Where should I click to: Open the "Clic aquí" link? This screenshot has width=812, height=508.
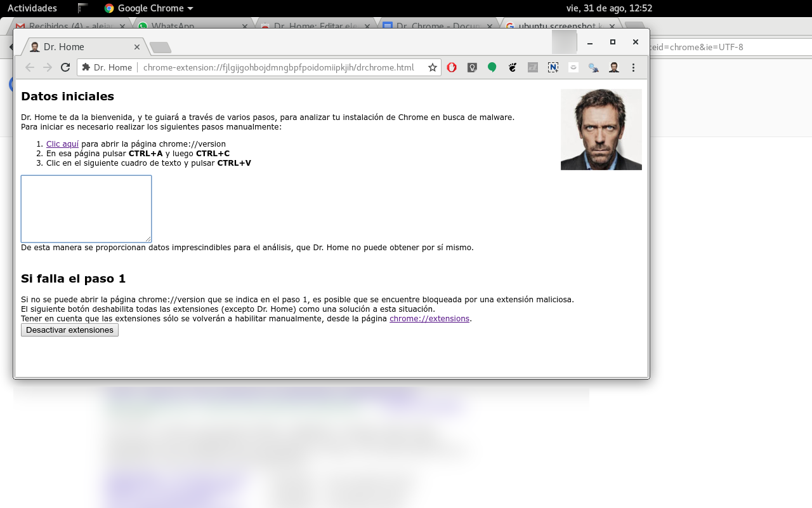62,144
